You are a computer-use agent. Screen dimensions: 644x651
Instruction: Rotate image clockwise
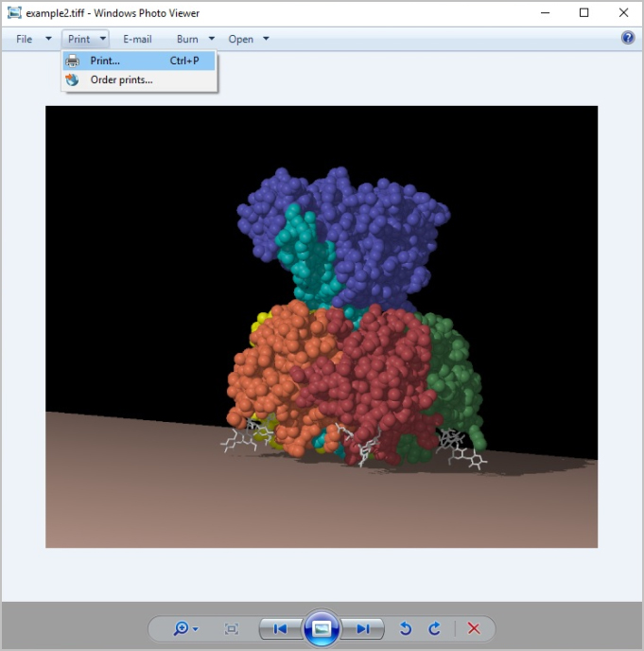(435, 628)
